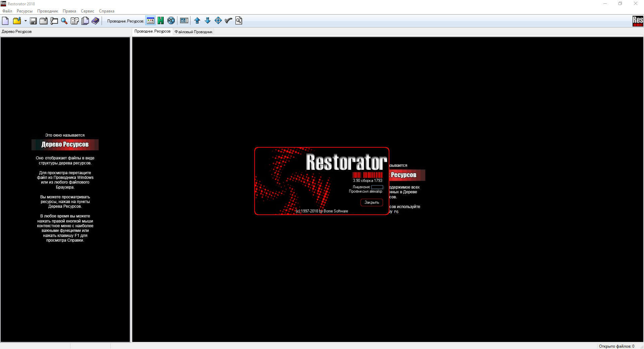Click the folder-with-key toolbar icon

[x=54, y=21]
